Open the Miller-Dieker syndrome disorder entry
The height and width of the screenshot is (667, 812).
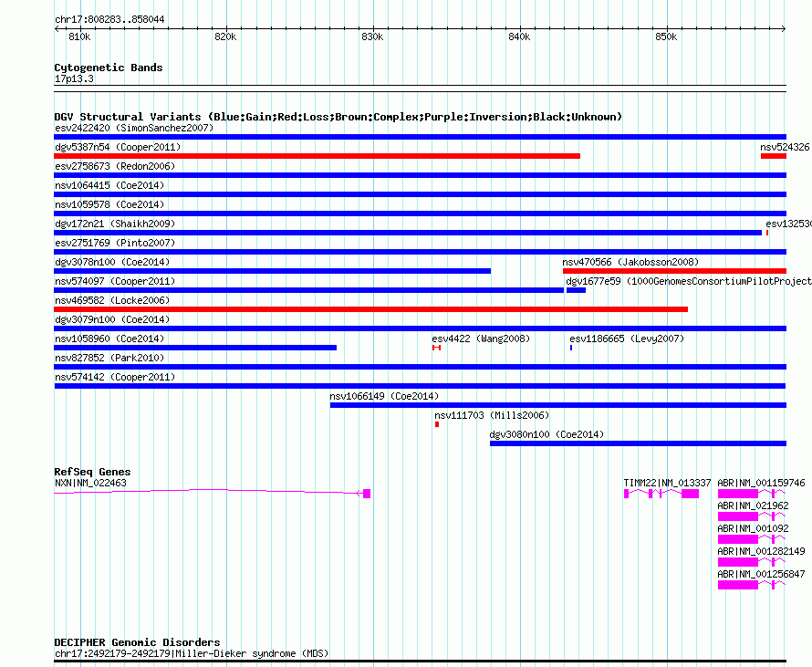click(x=192, y=653)
